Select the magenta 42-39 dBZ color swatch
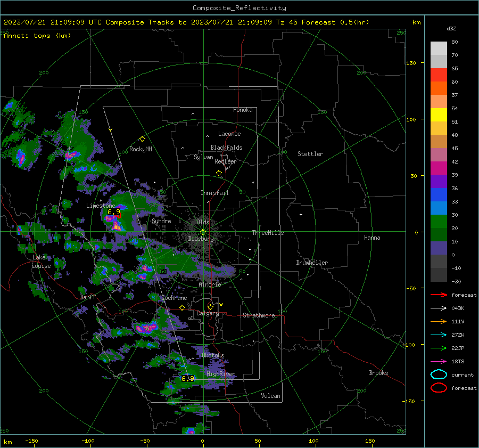The height and width of the screenshot is (448, 479). pos(439,168)
